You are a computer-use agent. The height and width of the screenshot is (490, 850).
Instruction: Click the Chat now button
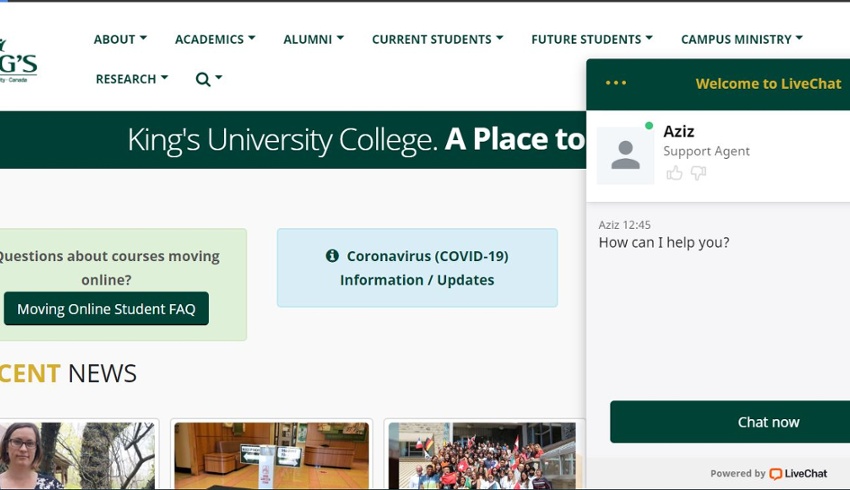click(730, 422)
